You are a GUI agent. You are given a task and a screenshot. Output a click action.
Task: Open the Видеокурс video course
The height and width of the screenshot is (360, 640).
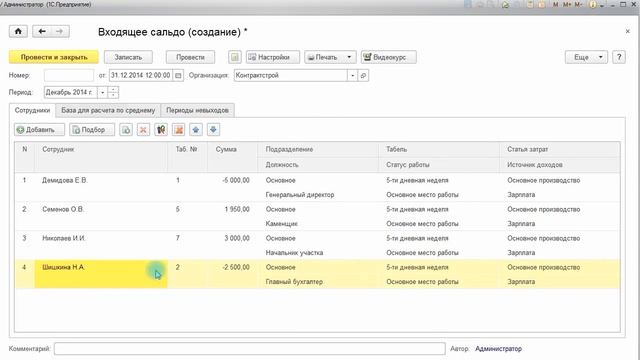389,57
